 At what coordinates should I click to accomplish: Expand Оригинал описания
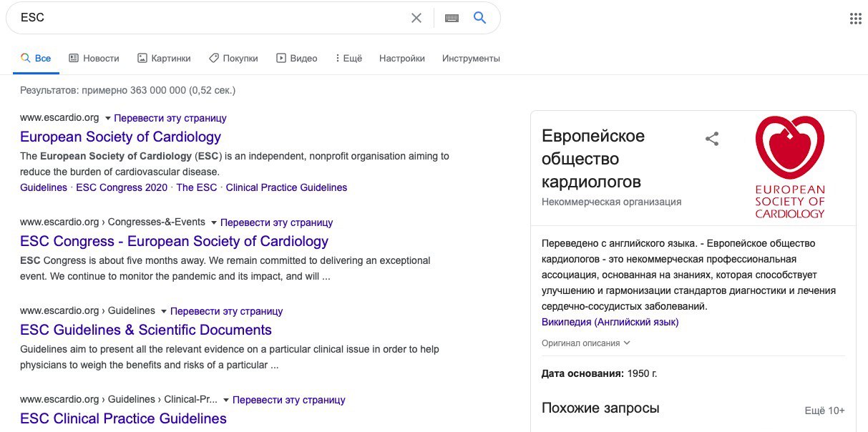point(586,343)
